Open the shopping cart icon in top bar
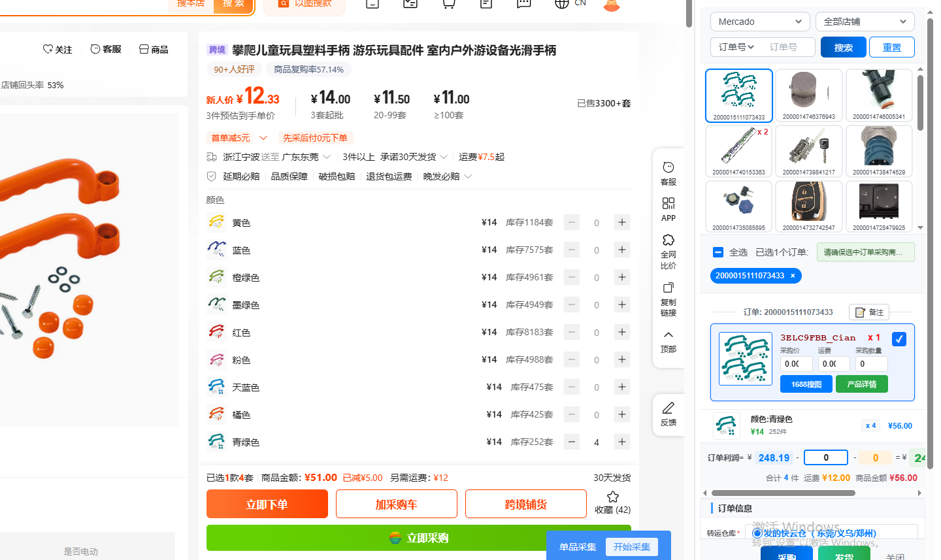Screen dimensions: 941x560 (448, 3)
